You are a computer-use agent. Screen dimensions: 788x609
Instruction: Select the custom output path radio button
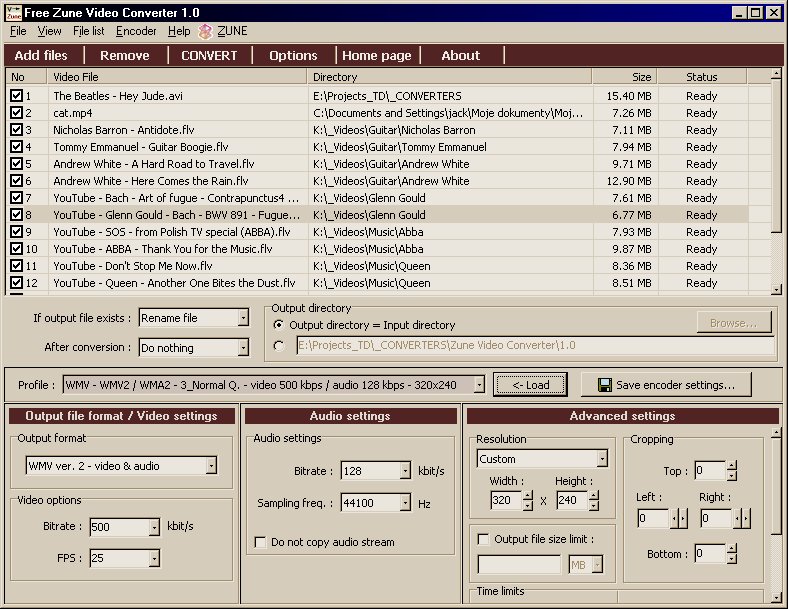[278, 346]
